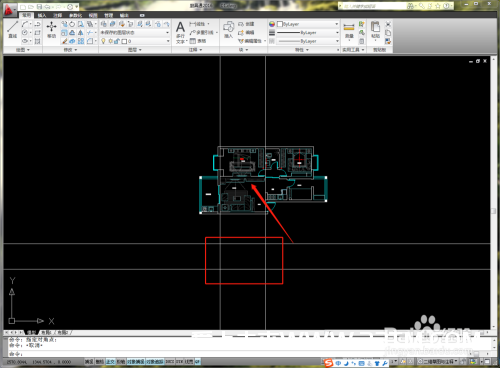Click the Insert block icon
The image size is (500, 368).
click(x=229, y=29)
